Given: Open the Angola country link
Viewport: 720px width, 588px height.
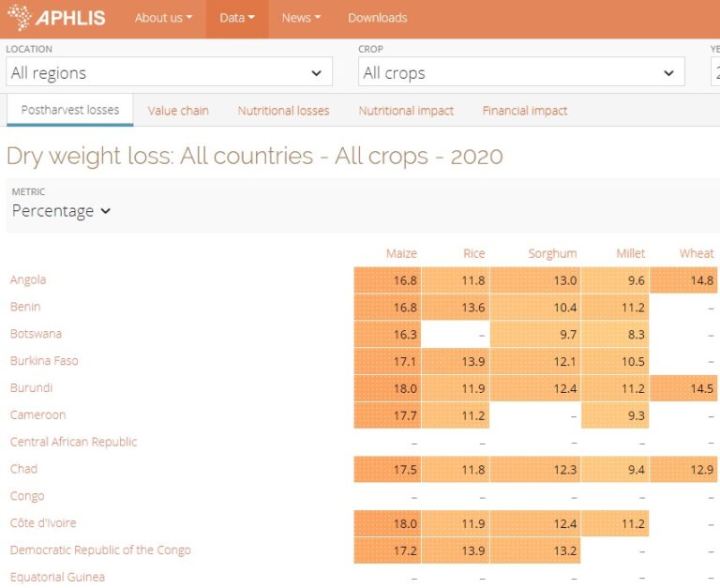Looking at the screenshot, I should [x=28, y=279].
